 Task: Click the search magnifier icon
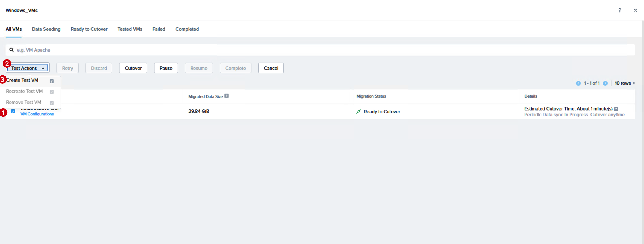[12, 50]
